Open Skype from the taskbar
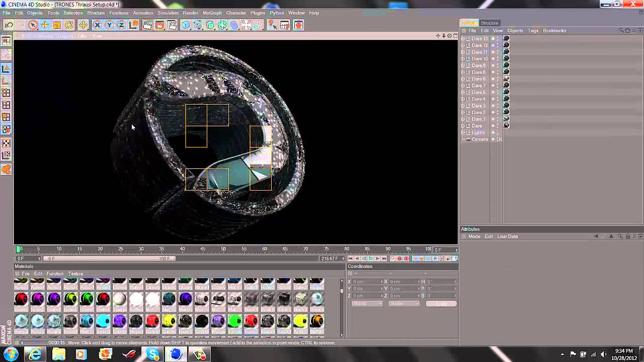644x362 pixels. pyautogui.click(x=153, y=354)
